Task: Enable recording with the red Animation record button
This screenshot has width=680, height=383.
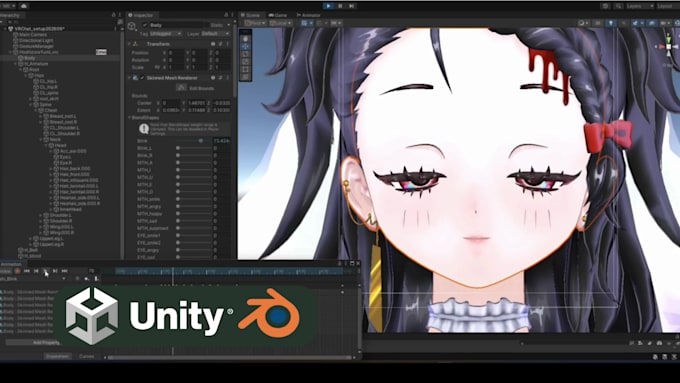Action: coord(17,271)
